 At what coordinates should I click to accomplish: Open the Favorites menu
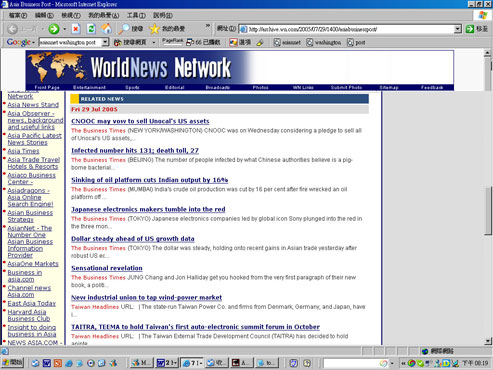coord(103,15)
